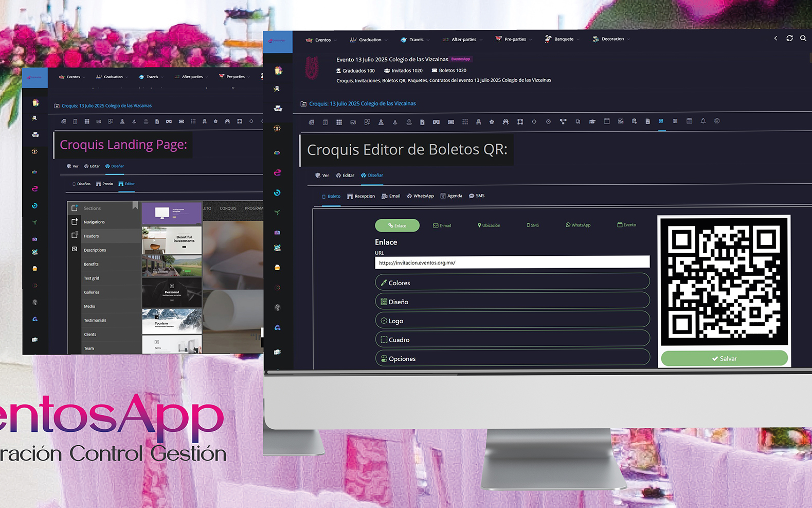Click the pink swirl sidebar icon in Landing Page window
812x508 pixels.
coord(35,189)
